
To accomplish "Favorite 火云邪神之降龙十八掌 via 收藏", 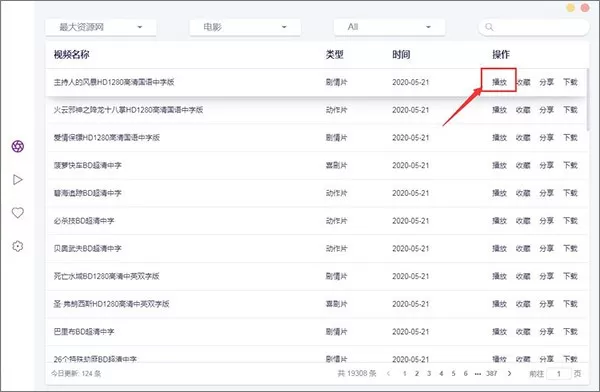I will click(x=523, y=110).
